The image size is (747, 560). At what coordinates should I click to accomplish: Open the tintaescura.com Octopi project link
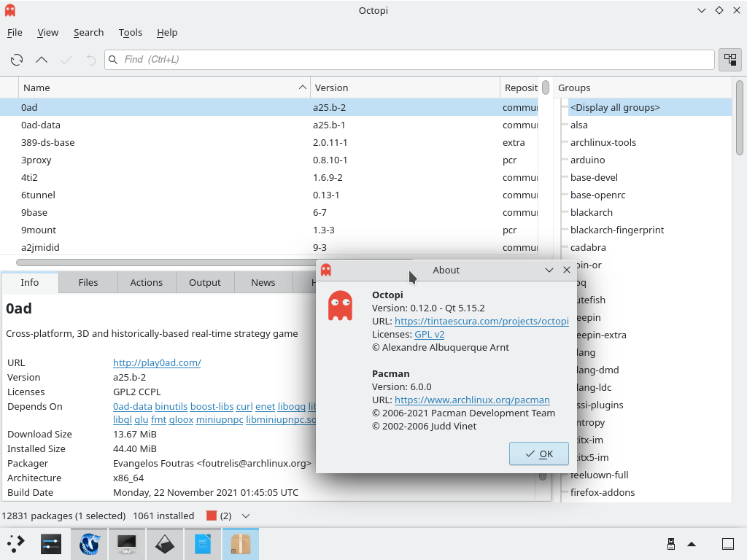point(481,321)
